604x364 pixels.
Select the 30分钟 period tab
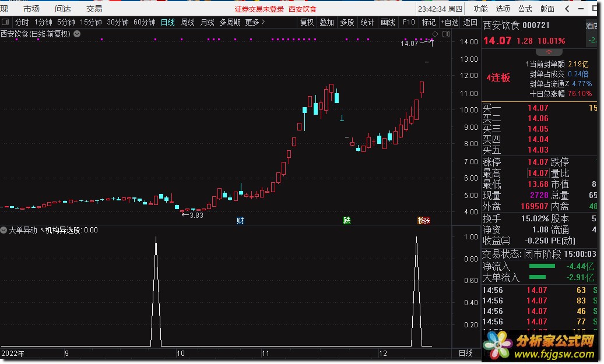pos(118,22)
